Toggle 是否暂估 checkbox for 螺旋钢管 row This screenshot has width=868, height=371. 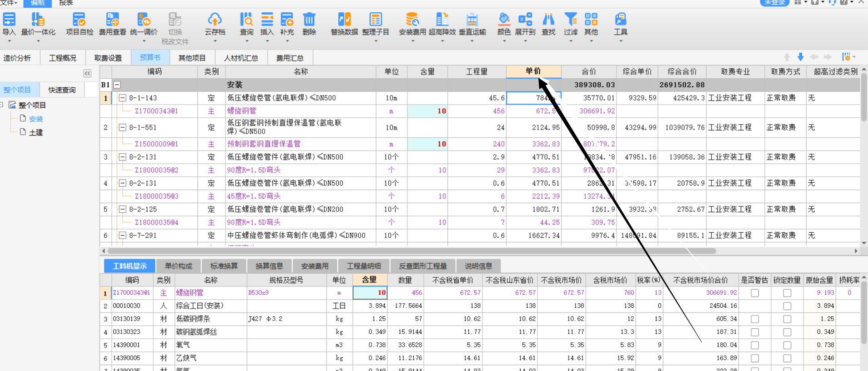[755, 293]
